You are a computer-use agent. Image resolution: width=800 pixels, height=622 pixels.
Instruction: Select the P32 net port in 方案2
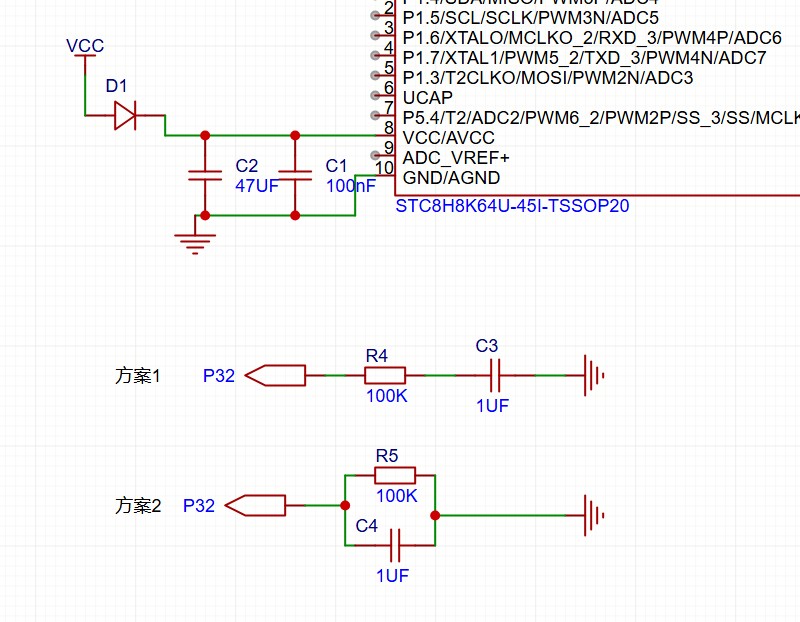pos(257,506)
